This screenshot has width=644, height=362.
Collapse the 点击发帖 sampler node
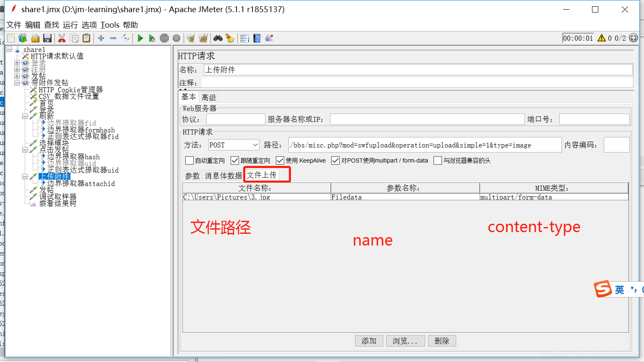25,150
